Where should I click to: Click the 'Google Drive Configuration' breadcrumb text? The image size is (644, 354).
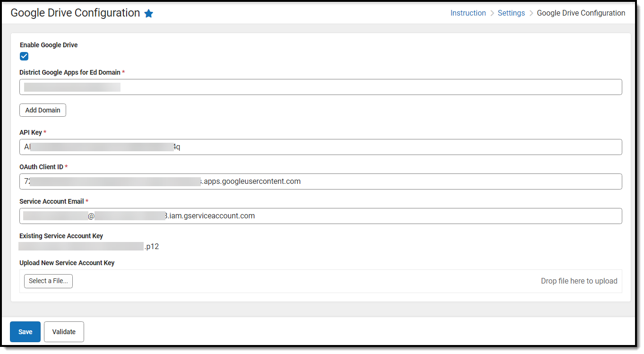point(581,13)
